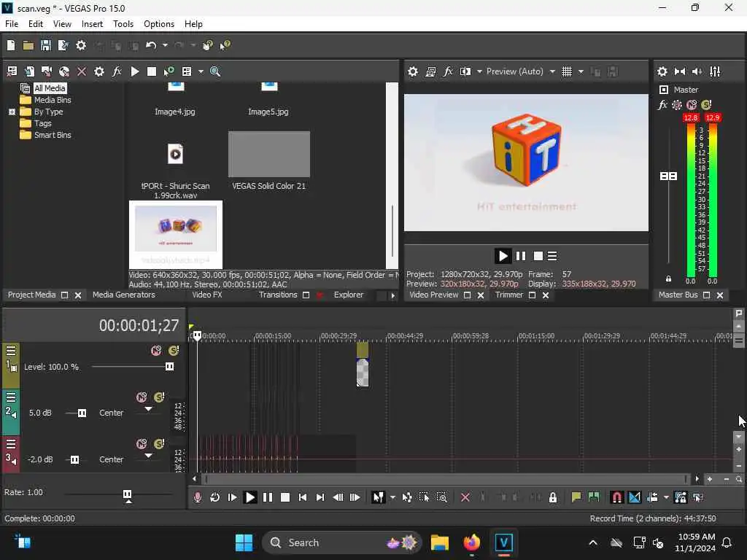
Task: Open project properties via the main toolbar gear
Action: tap(81, 45)
